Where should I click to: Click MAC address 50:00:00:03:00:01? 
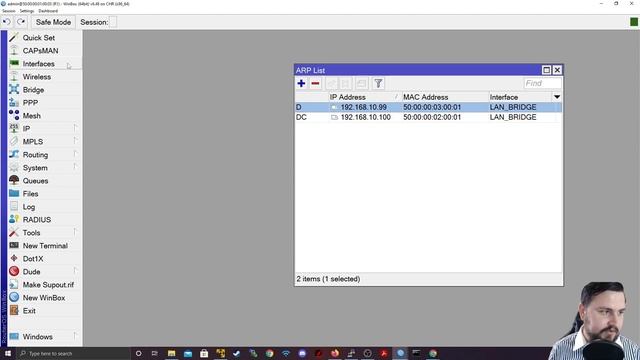[x=432, y=107]
